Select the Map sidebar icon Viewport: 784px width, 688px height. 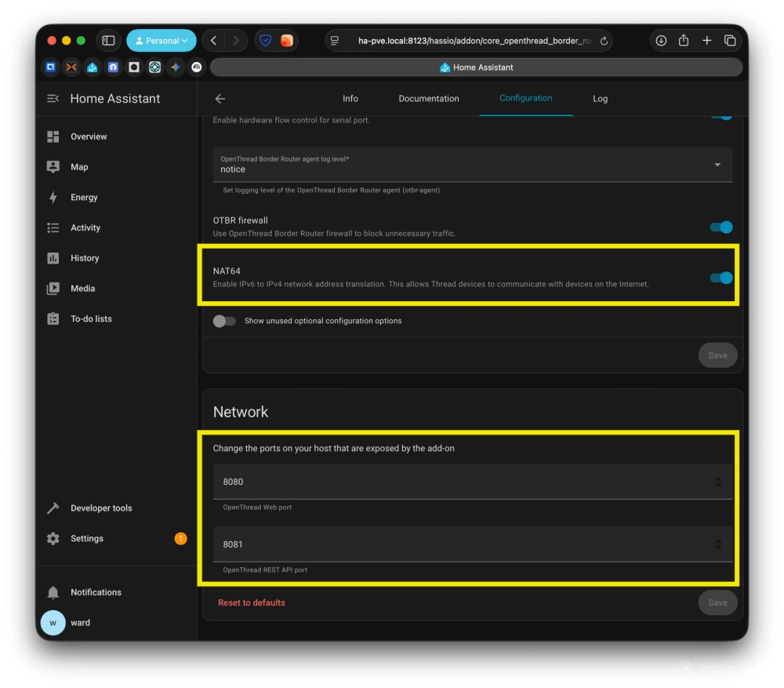click(x=53, y=166)
